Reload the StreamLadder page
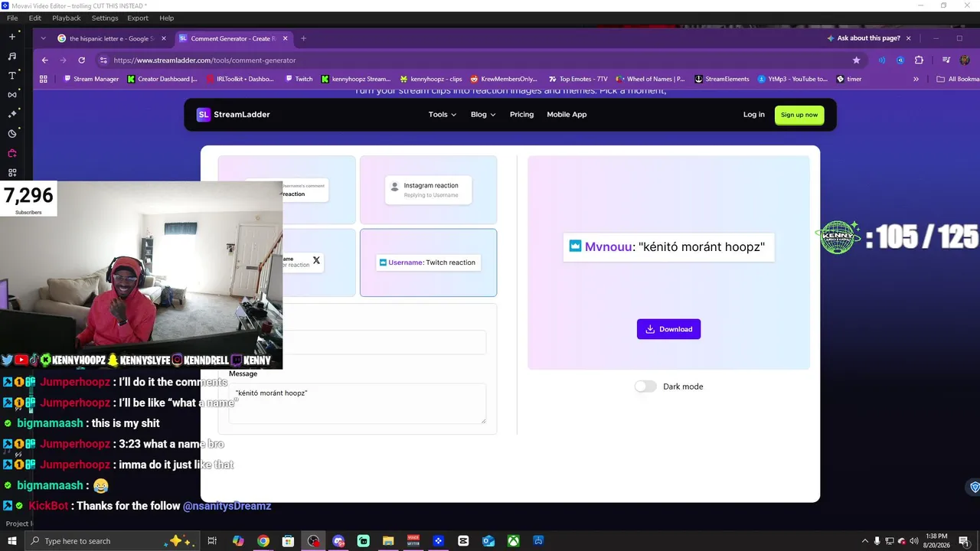The image size is (980, 551). 82,60
